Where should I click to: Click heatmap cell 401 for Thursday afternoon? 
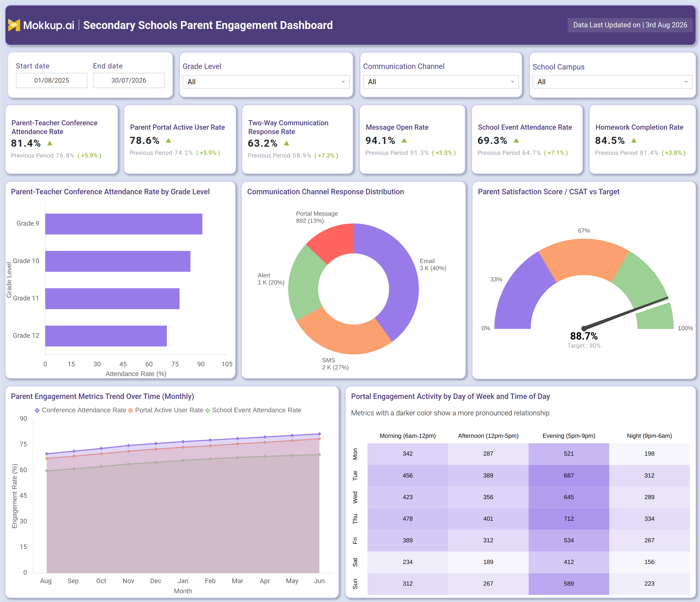[x=488, y=519]
